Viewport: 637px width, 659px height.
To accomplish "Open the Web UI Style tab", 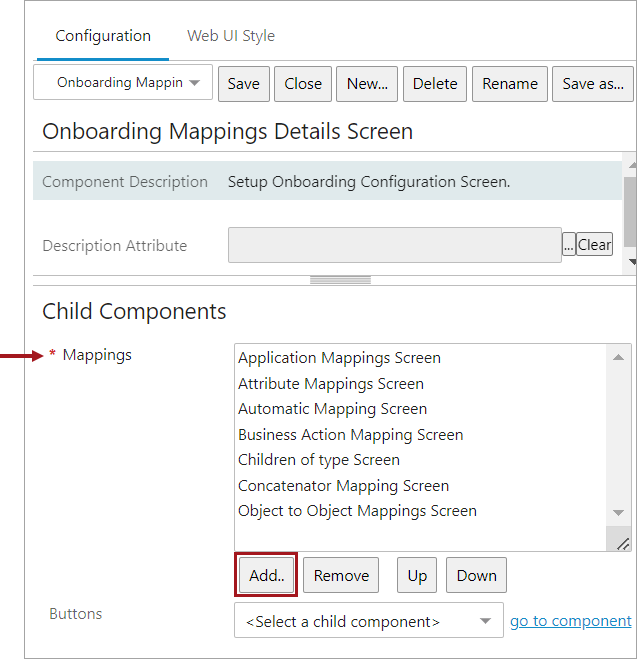I will (231, 36).
